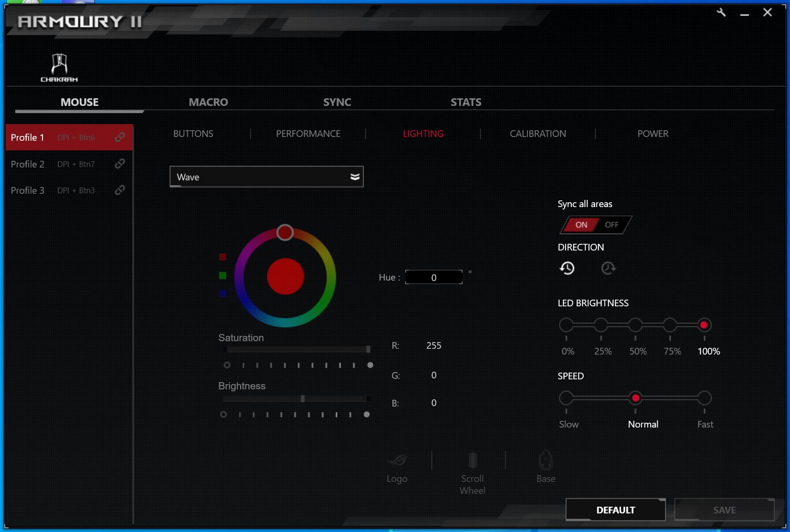Screen dimensions: 790x532
Task: Set wave speed to Fast
Action: point(704,398)
